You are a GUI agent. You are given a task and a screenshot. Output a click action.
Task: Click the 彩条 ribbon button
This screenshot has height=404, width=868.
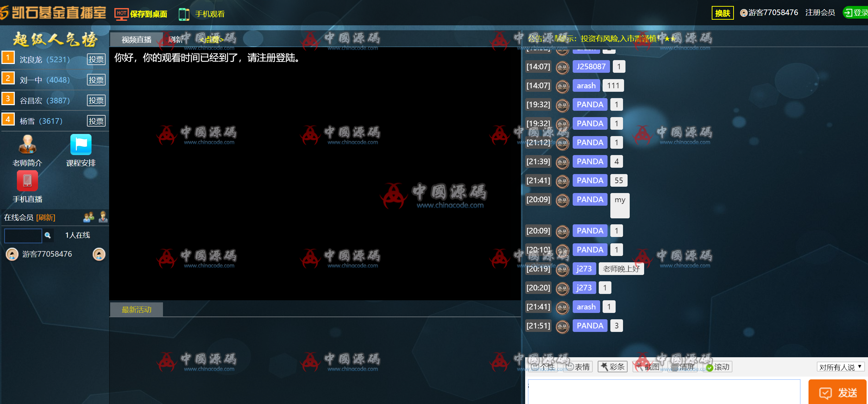[612, 367]
